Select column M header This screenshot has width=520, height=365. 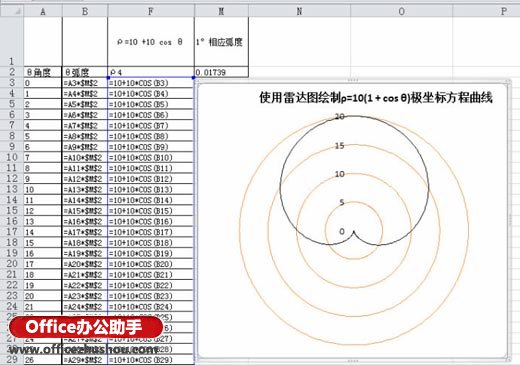(221, 11)
